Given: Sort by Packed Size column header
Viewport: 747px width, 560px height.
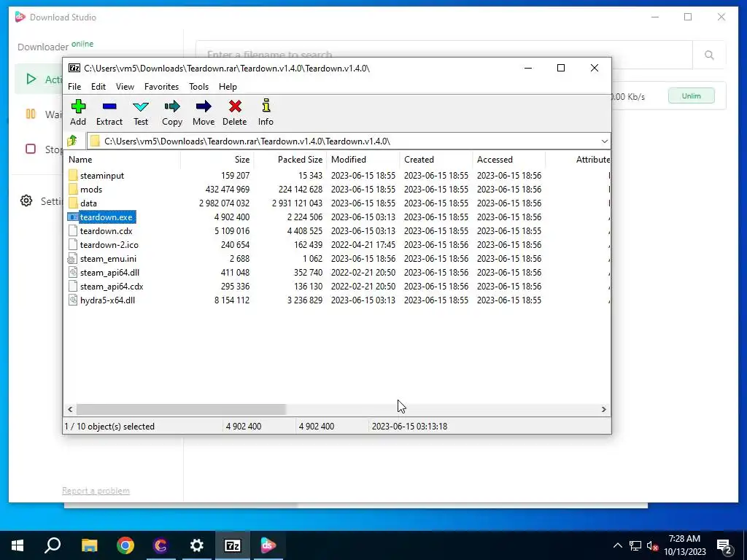Looking at the screenshot, I should click(290, 160).
